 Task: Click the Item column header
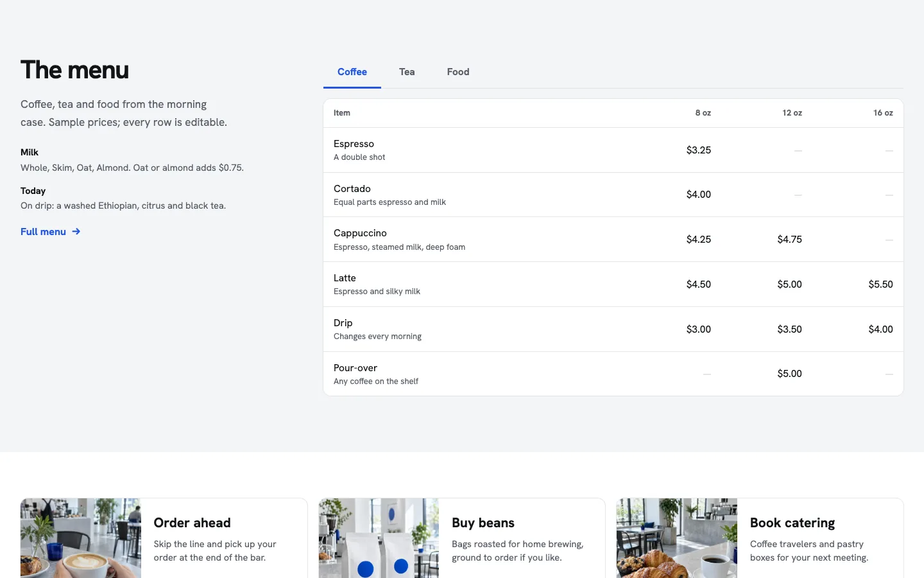click(x=342, y=113)
